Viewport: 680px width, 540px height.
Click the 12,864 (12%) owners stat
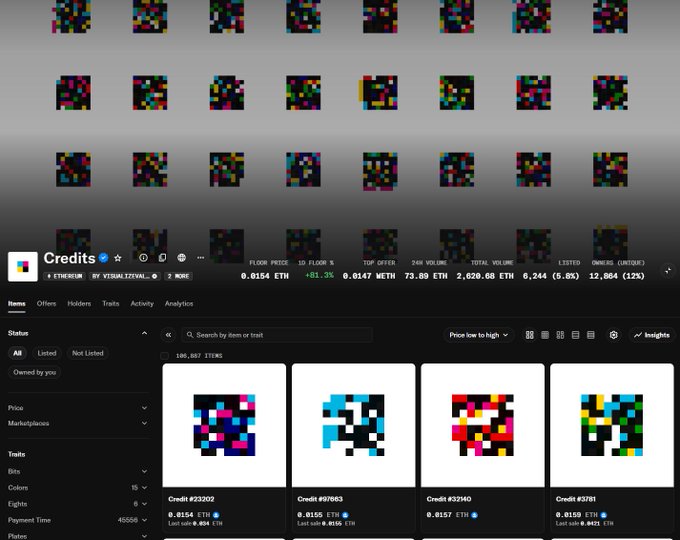click(617, 276)
